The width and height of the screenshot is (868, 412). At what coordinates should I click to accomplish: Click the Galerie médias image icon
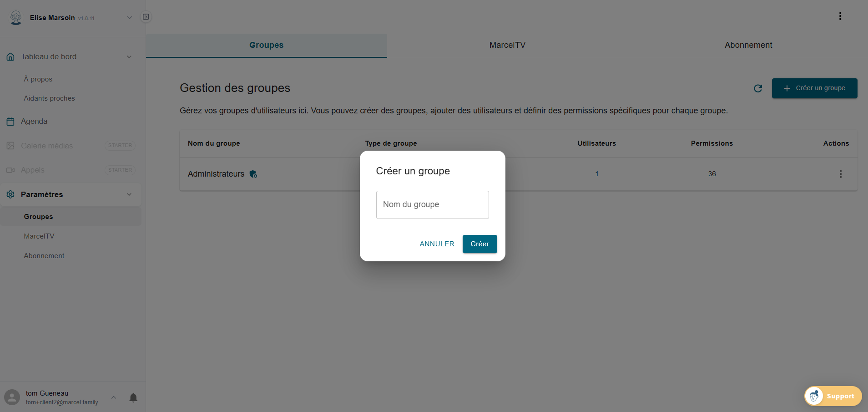[x=10, y=146]
